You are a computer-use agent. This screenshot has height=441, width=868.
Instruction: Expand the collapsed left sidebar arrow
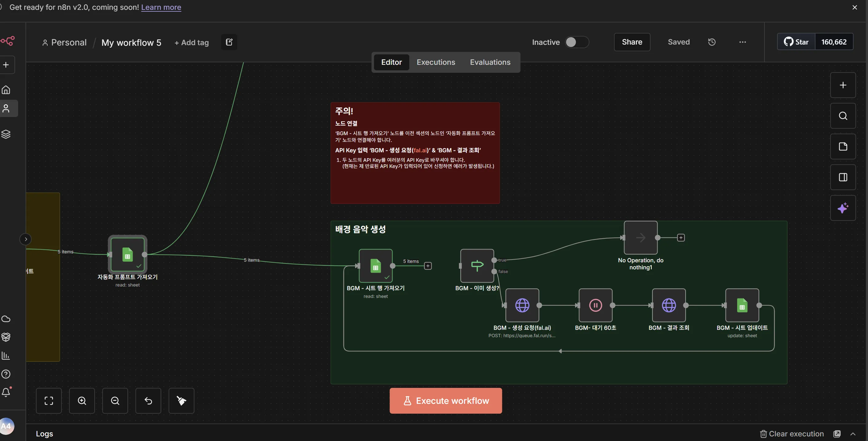click(25, 239)
